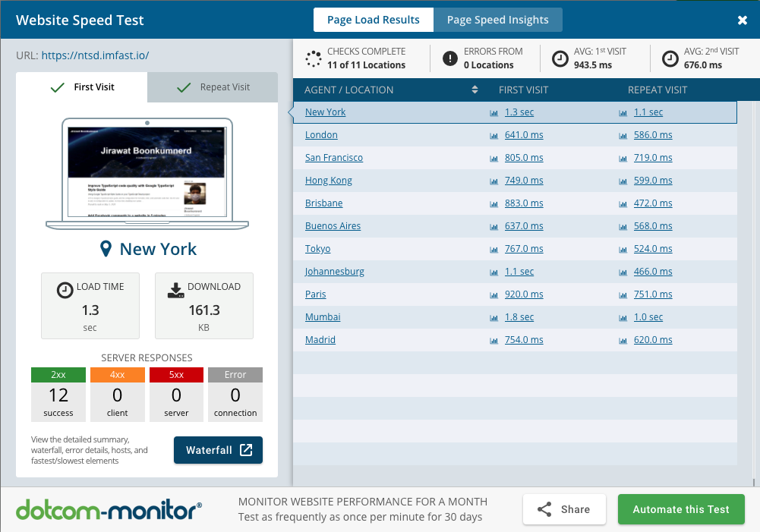Select the Hong Kong location row link

coord(328,181)
